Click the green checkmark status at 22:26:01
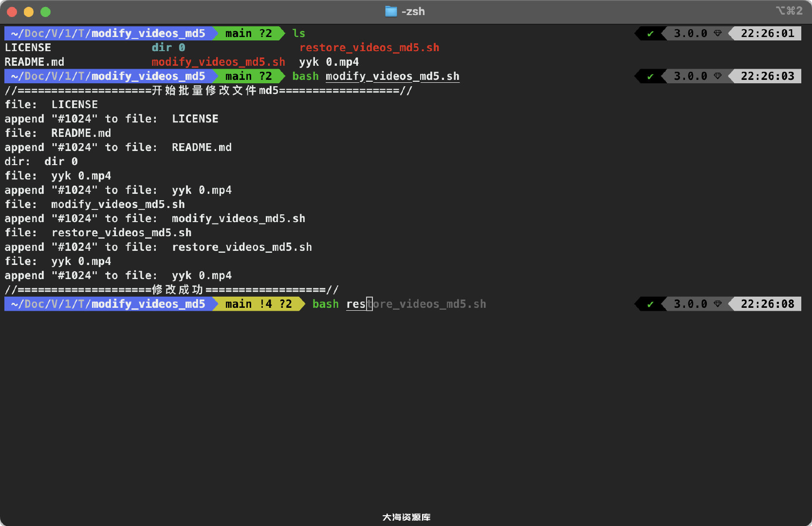This screenshot has width=812, height=526. click(x=650, y=34)
